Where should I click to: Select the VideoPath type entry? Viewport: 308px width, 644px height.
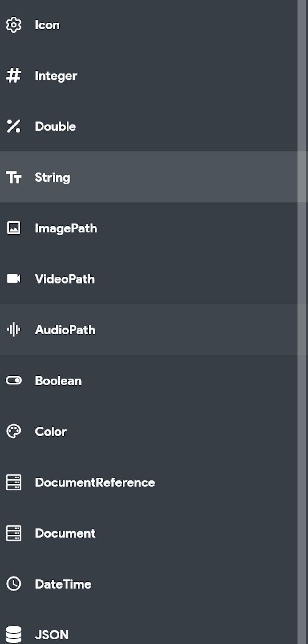tap(65, 279)
